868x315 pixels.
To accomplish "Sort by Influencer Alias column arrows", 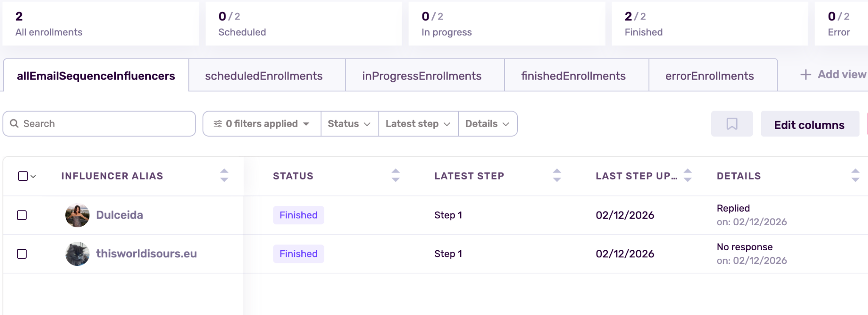I will [x=224, y=175].
